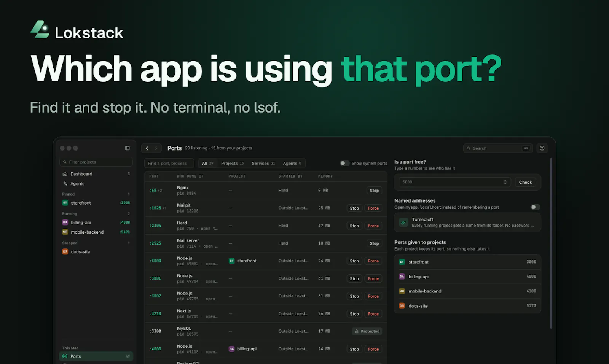Force stop Node.js on port 3002
This screenshot has height=364, width=609.
(x=373, y=296)
